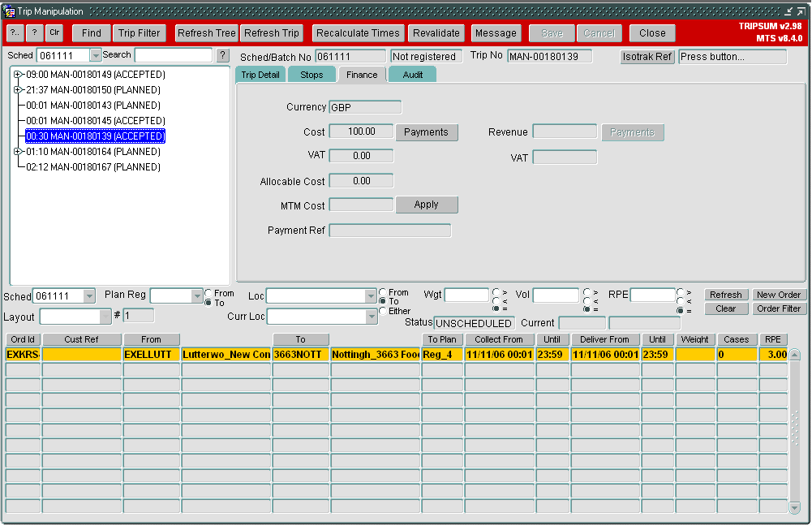The image size is (812, 526).
Task: Open the Loc dropdown
Action: (x=370, y=296)
